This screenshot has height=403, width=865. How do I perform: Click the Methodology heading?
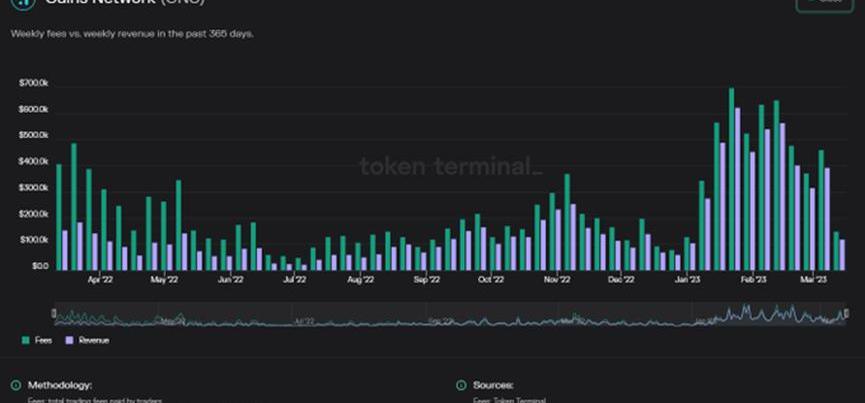click(x=61, y=385)
